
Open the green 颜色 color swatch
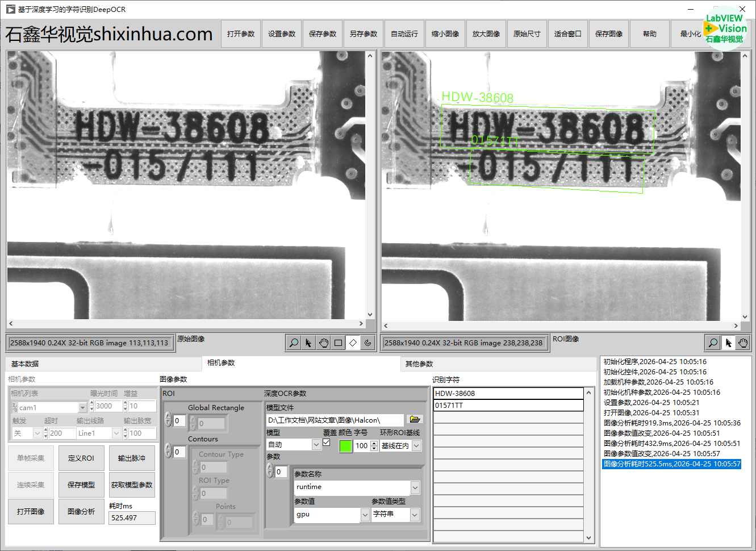coord(345,446)
